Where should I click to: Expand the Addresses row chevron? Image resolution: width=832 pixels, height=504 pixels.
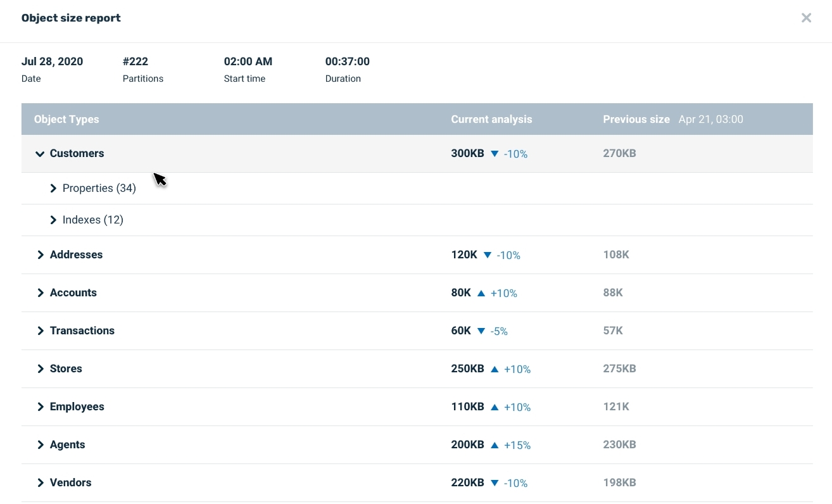coord(41,255)
